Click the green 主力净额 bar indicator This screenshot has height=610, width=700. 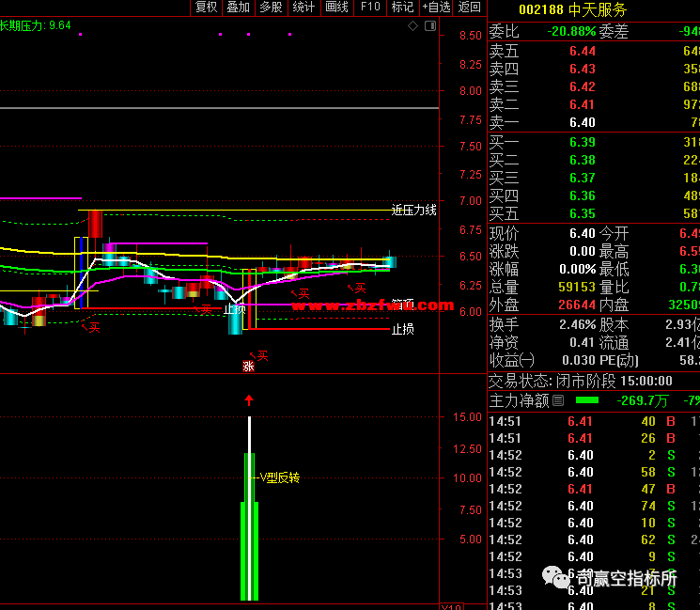click(587, 400)
